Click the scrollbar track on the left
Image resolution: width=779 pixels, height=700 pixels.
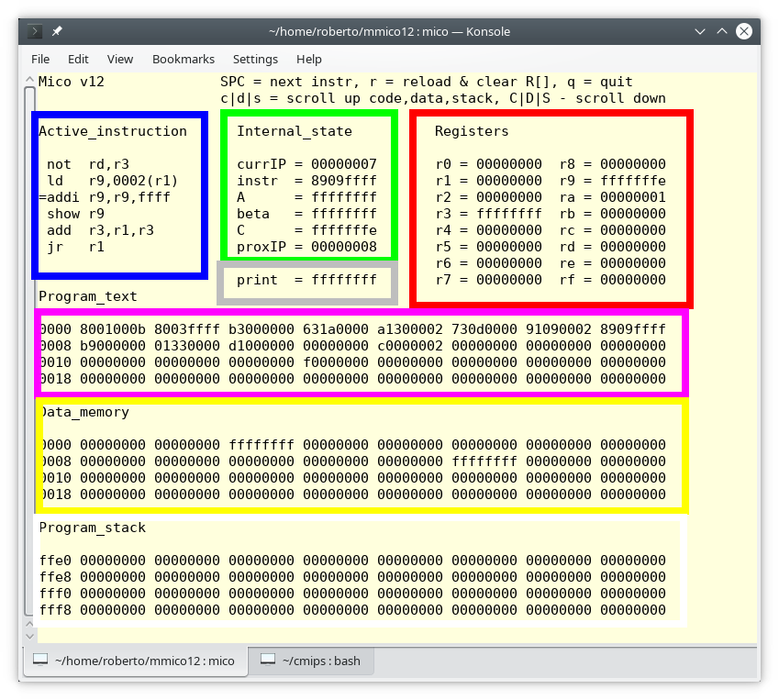(29, 367)
